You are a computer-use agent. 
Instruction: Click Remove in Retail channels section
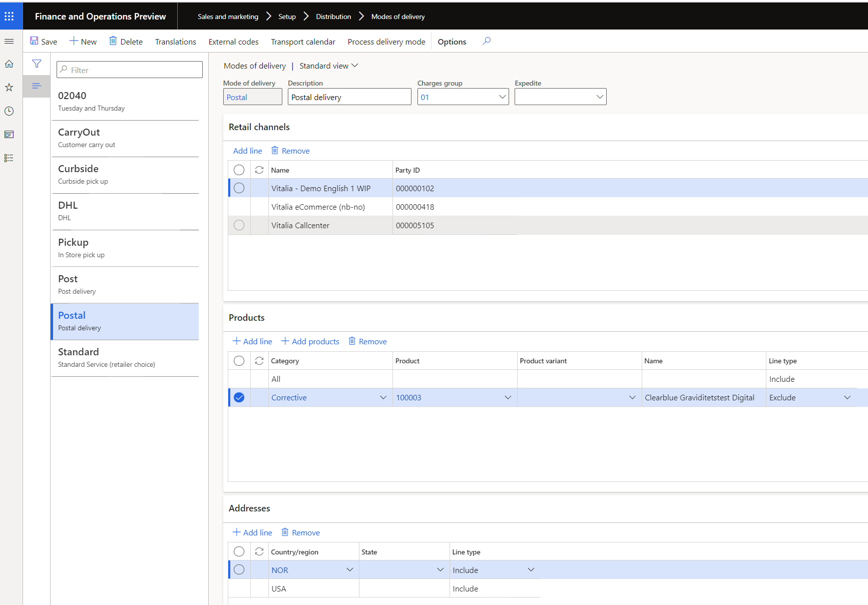click(290, 151)
